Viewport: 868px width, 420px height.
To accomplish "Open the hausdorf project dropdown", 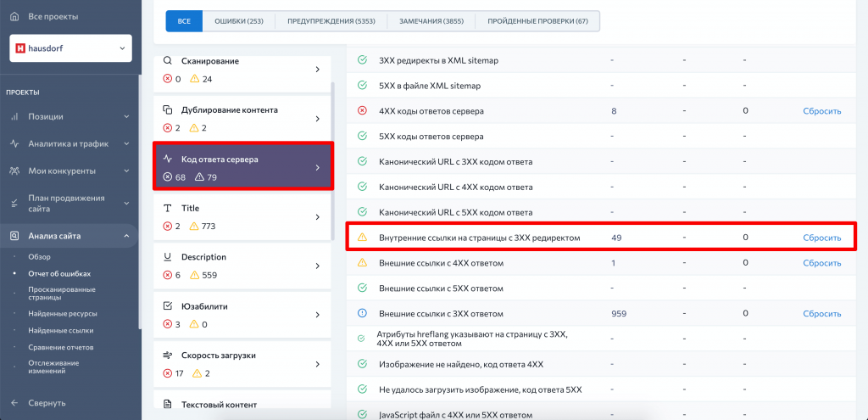I will (x=71, y=49).
